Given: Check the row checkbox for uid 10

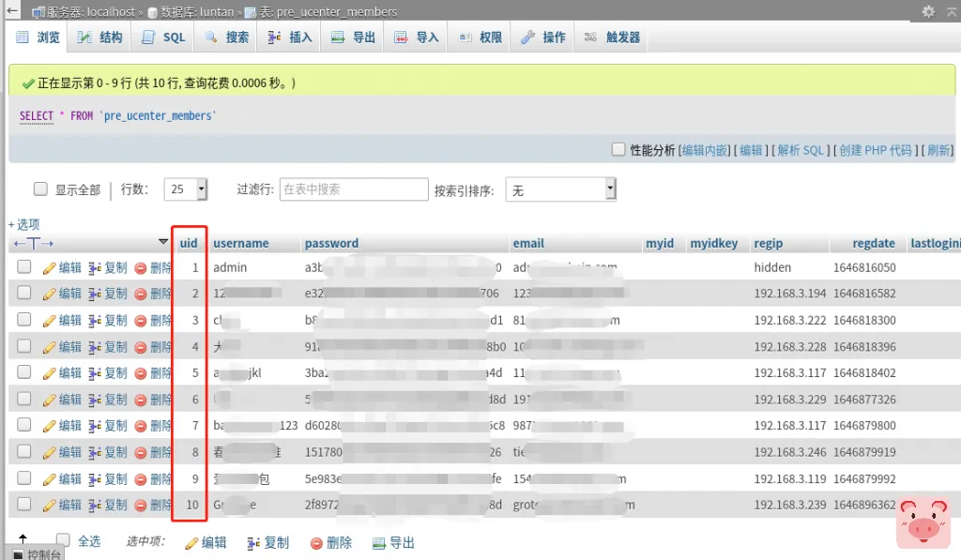Looking at the screenshot, I should [x=23, y=505].
